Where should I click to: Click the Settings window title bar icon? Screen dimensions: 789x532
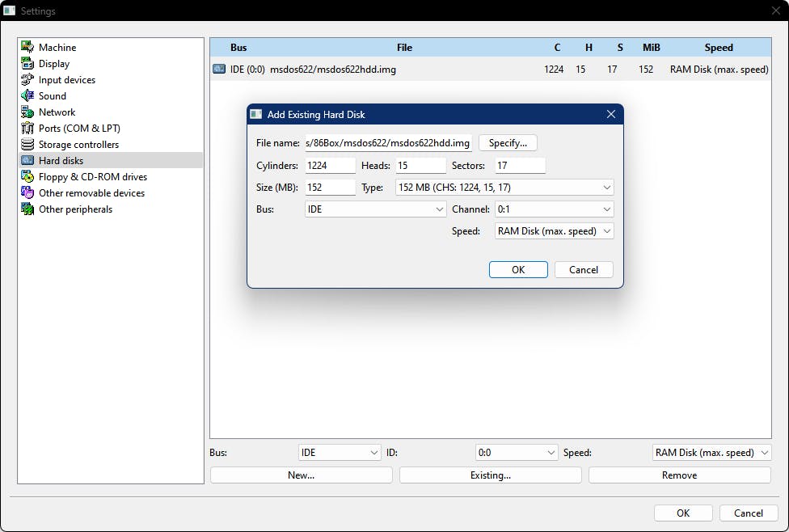10,11
